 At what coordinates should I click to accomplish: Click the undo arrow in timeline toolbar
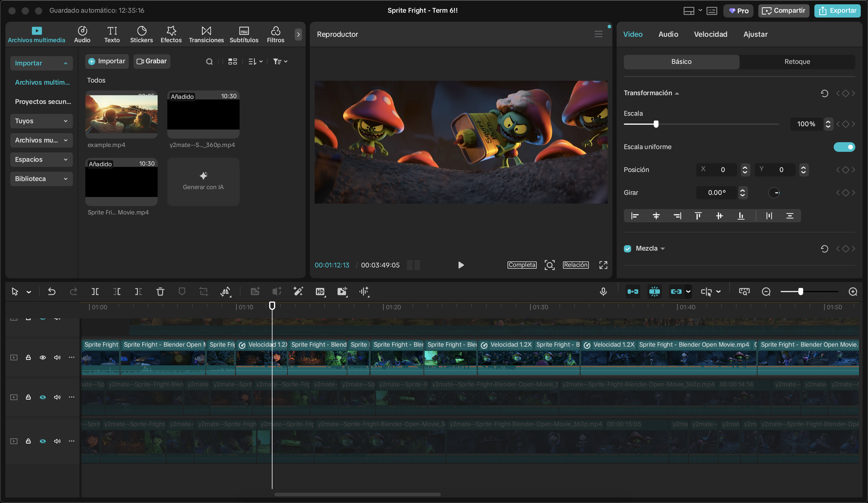(x=51, y=292)
